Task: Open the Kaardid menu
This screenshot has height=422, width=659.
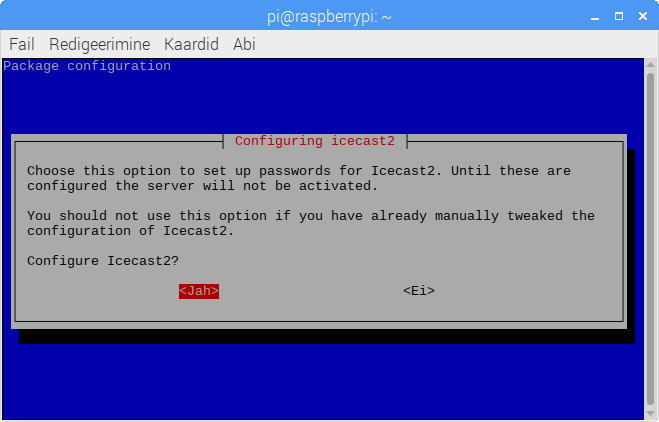Action: pyautogui.click(x=191, y=44)
